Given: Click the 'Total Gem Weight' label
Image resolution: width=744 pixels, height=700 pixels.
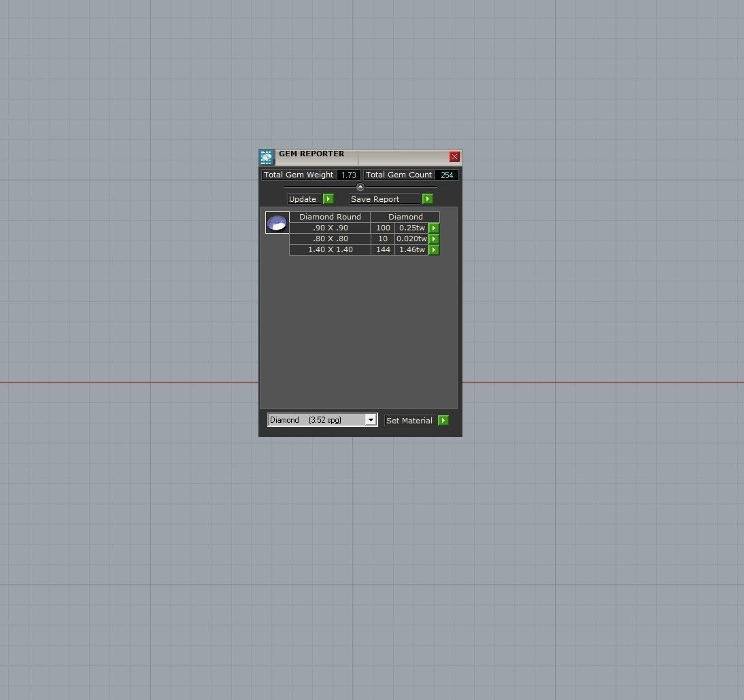Looking at the screenshot, I should point(299,175).
